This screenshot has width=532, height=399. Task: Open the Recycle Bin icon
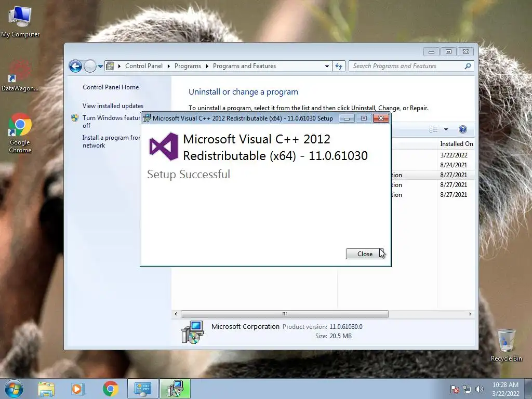click(506, 345)
